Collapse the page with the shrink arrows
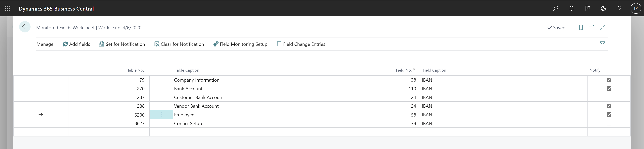Image resolution: width=644 pixels, height=149 pixels. 603,27
